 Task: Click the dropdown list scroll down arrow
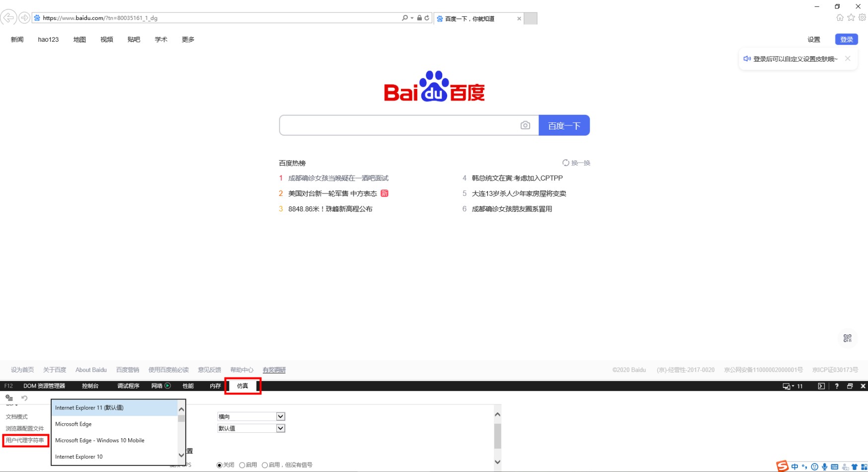[181, 455]
